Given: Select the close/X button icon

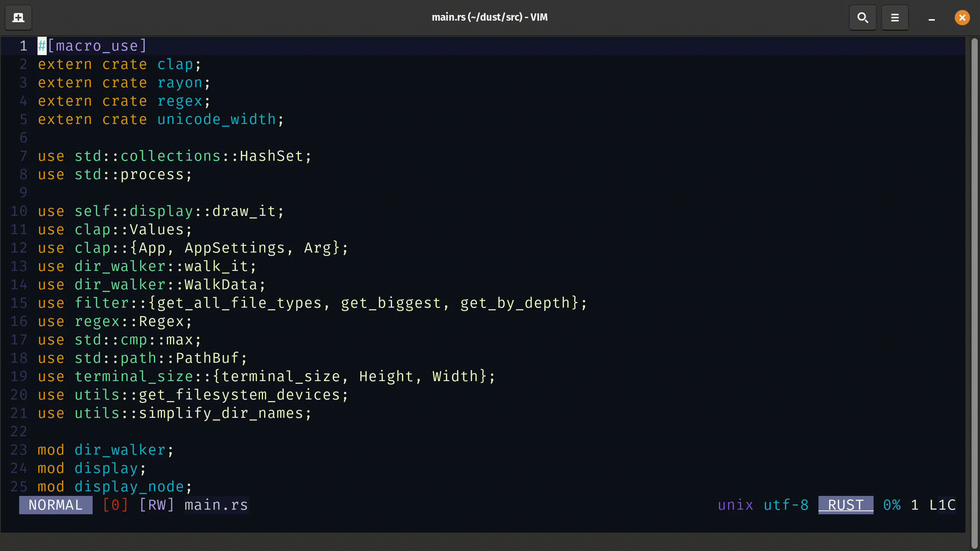Looking at the screenshot, I should click(962, 18).
